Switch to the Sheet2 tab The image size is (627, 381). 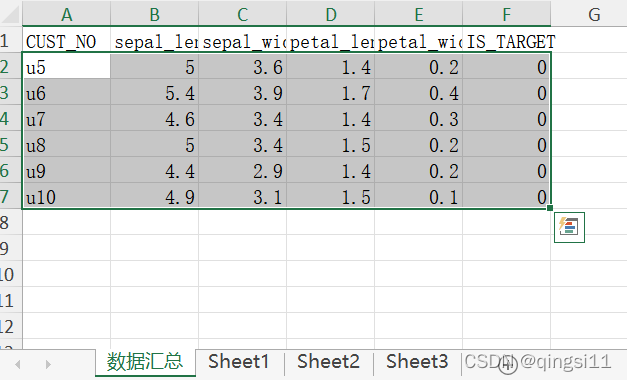point(328,362)
